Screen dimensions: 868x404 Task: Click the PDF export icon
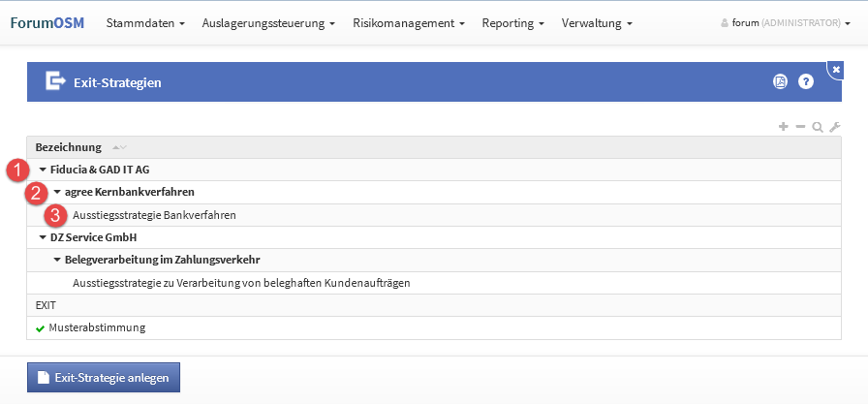[x=781, y=82]
